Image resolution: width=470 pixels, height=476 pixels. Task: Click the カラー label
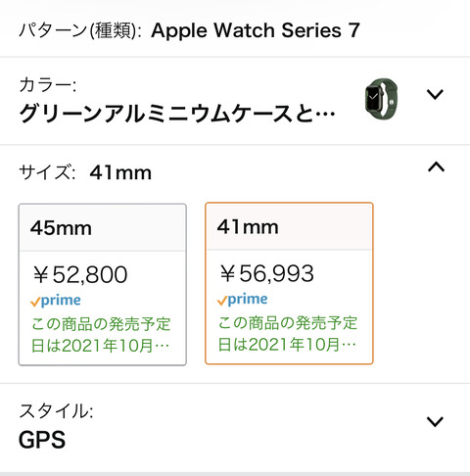point(48,85)
